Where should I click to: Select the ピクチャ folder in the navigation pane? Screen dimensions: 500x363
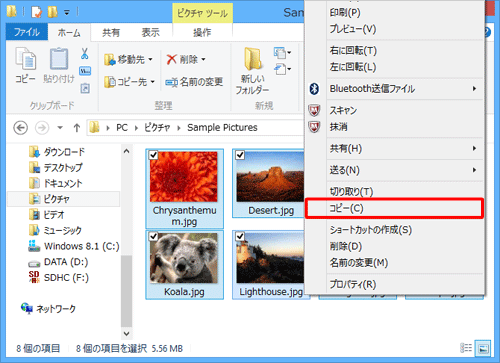pos(63,199)
